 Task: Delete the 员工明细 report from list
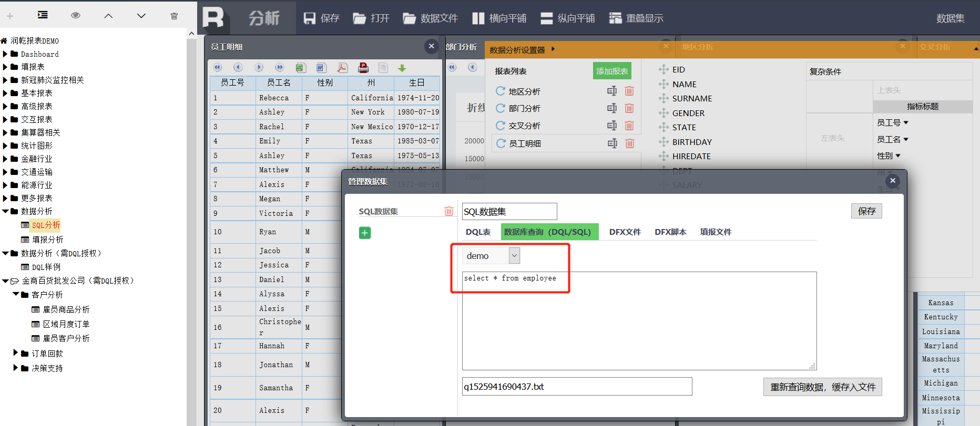pos(630,143)
